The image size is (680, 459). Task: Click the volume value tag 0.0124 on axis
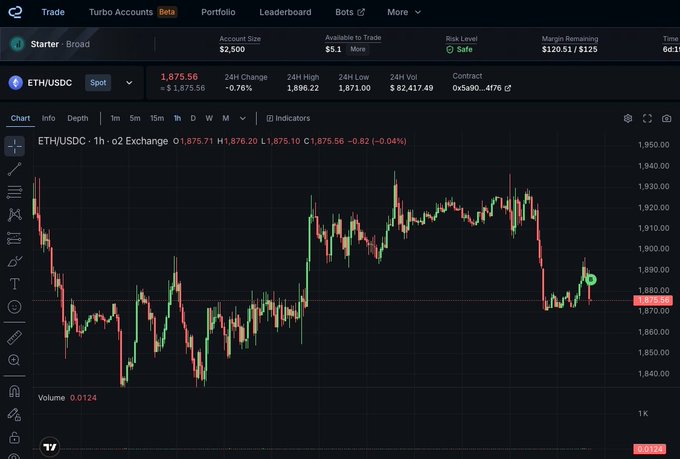pos(649,449)
